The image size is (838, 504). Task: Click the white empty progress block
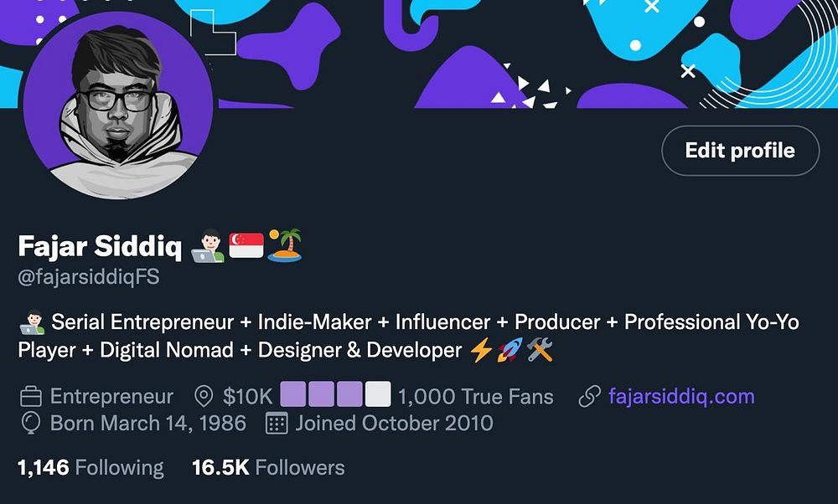point(379,394)
